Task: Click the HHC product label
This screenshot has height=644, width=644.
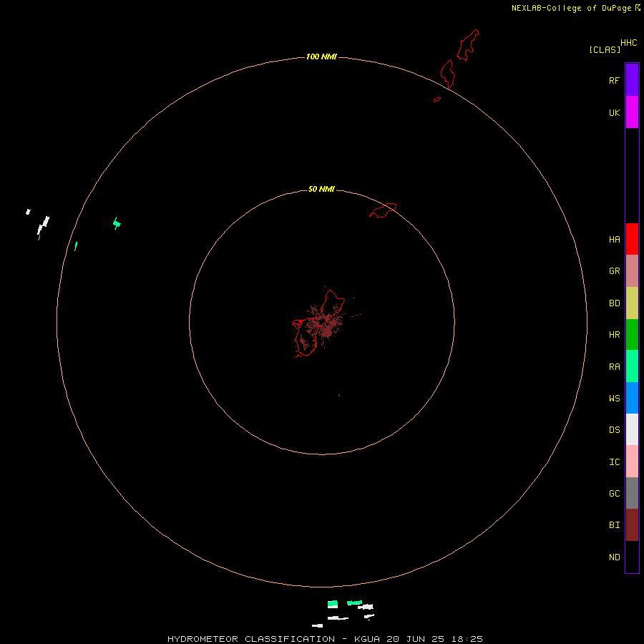Action: tap(628, 43)
